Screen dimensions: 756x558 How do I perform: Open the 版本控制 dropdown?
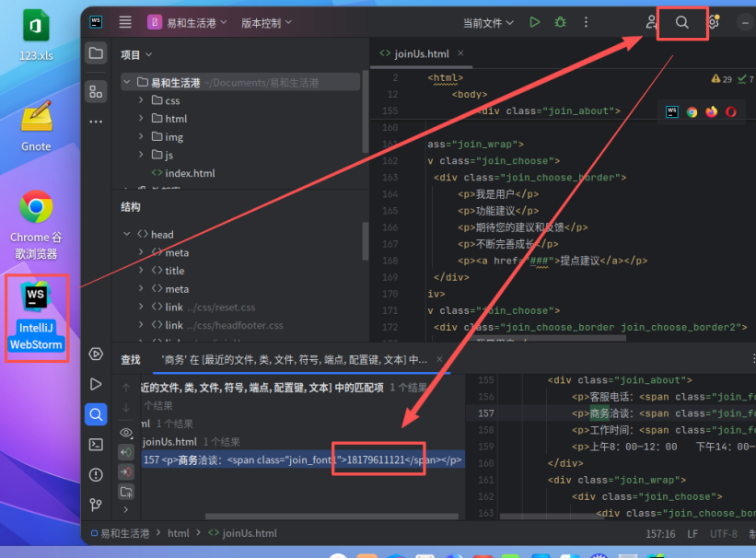(267, 23)
